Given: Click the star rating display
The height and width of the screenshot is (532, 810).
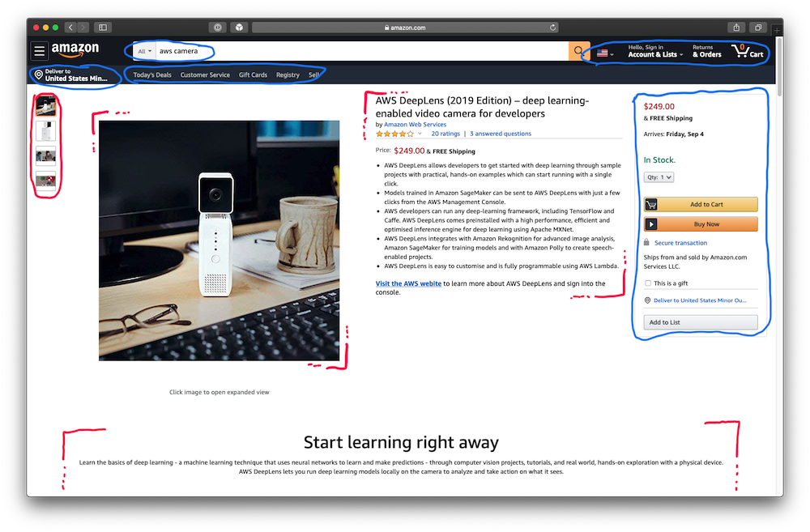Looking at the screenshot, I should [x=394, y=134].
